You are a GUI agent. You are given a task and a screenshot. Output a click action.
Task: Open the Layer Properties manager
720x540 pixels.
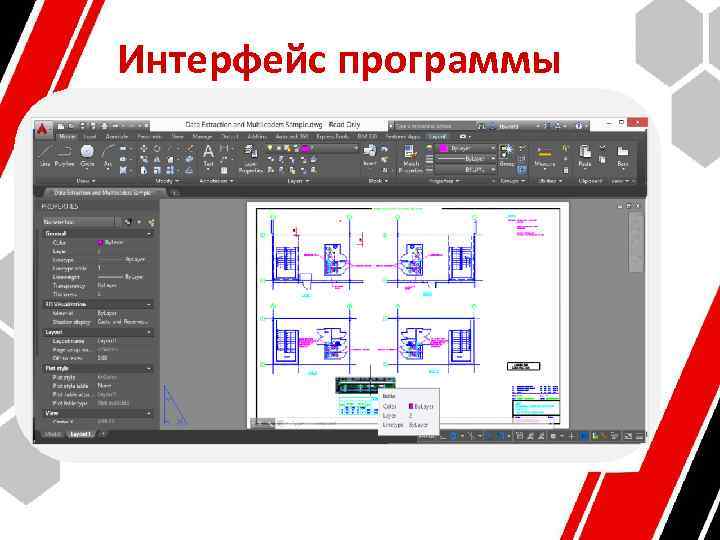(x=250, y=159)
